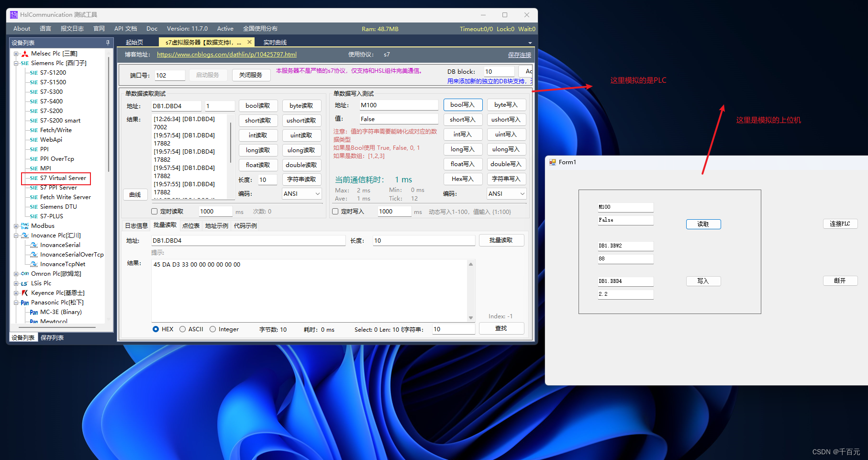
Task: Click the Inovance Plc icon
Action: (x=25, y=236)
